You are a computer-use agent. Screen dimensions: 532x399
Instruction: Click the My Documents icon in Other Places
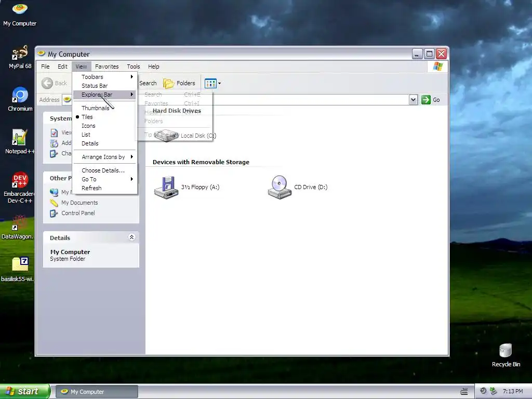point(54,203)
